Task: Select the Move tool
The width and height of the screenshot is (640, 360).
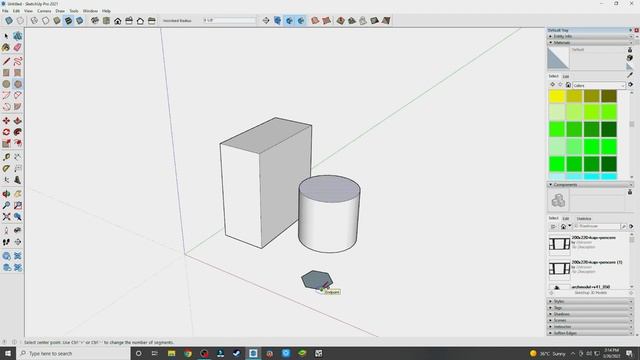Action: tap(6, 121)
